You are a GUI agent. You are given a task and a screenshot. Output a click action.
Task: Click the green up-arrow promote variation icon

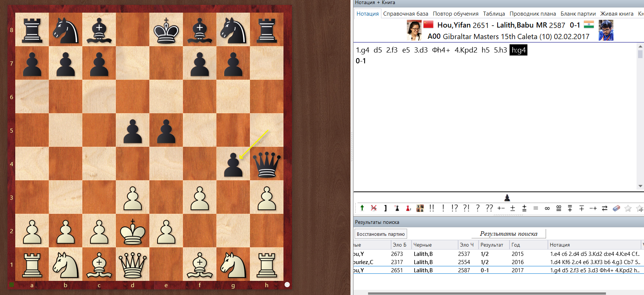362,208
